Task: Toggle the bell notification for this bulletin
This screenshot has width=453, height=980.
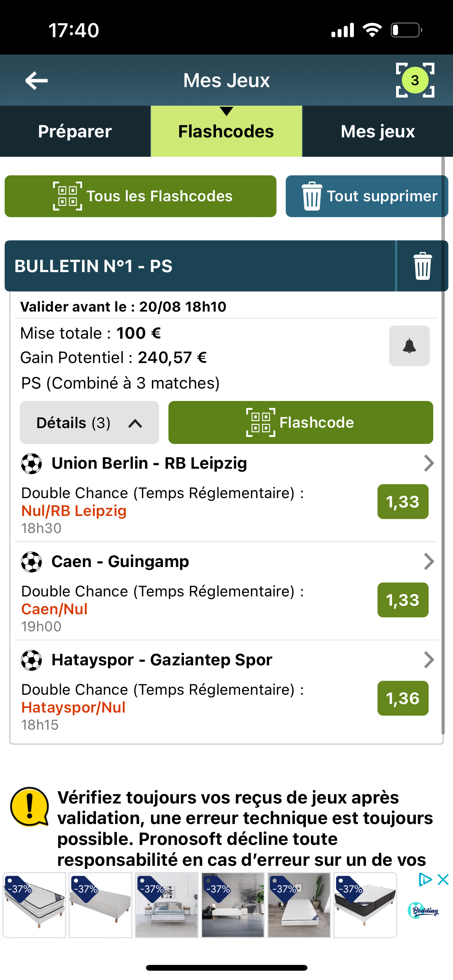Action: tap(409, 346)
